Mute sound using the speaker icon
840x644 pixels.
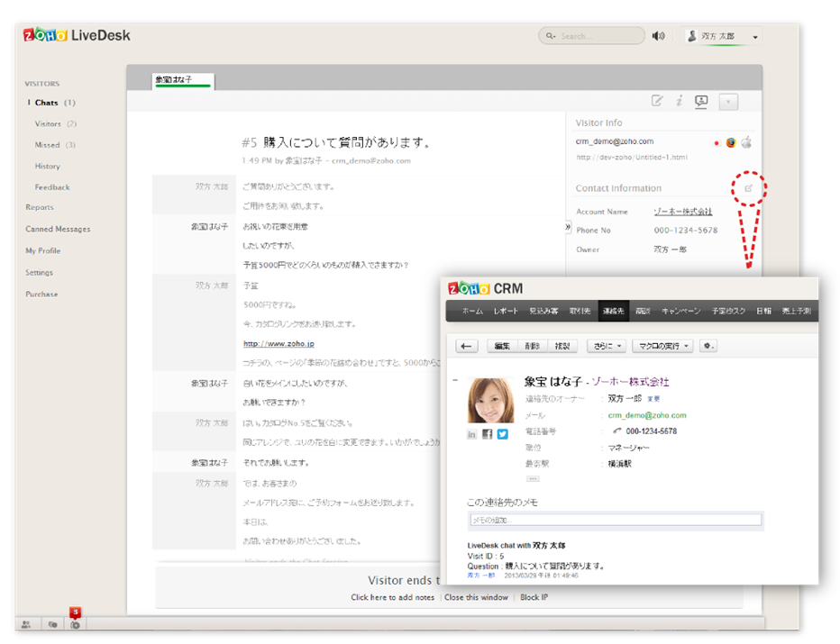659,36
